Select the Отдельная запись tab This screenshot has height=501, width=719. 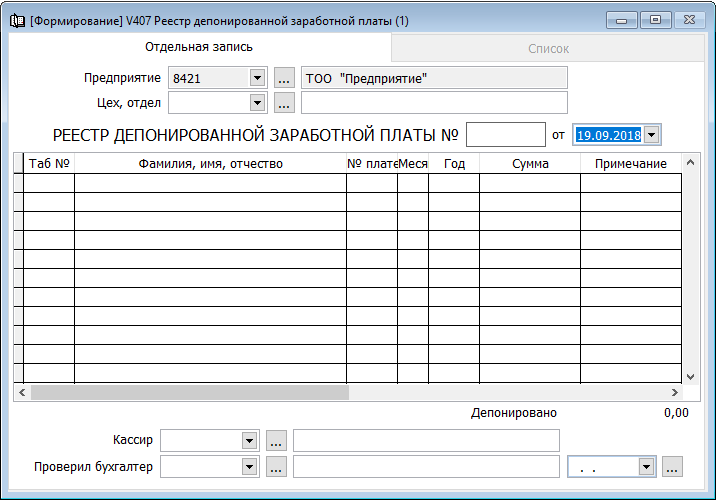point(198,47)
